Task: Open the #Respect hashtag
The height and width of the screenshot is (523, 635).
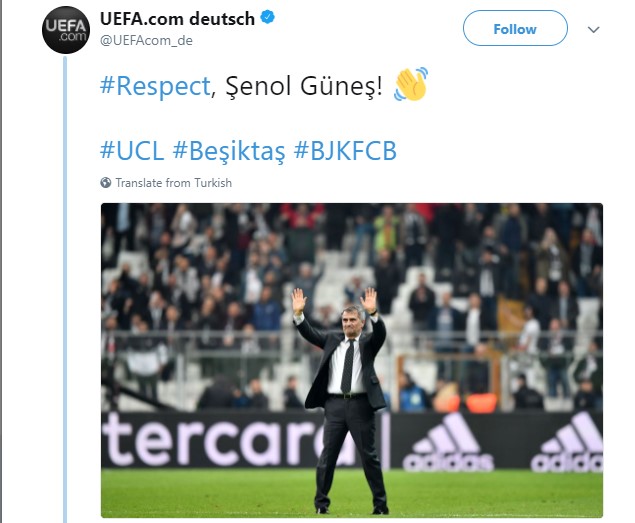Action: pos(155,86)
